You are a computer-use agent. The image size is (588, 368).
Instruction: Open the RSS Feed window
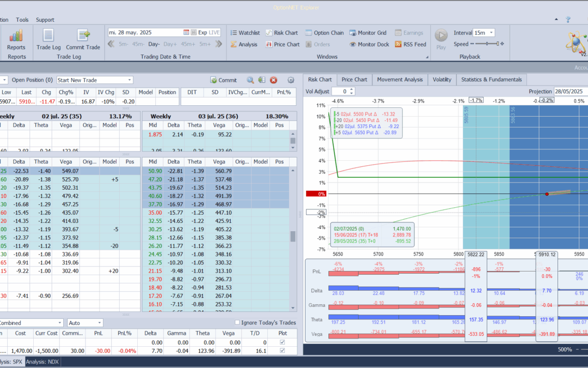pos(410,45)
